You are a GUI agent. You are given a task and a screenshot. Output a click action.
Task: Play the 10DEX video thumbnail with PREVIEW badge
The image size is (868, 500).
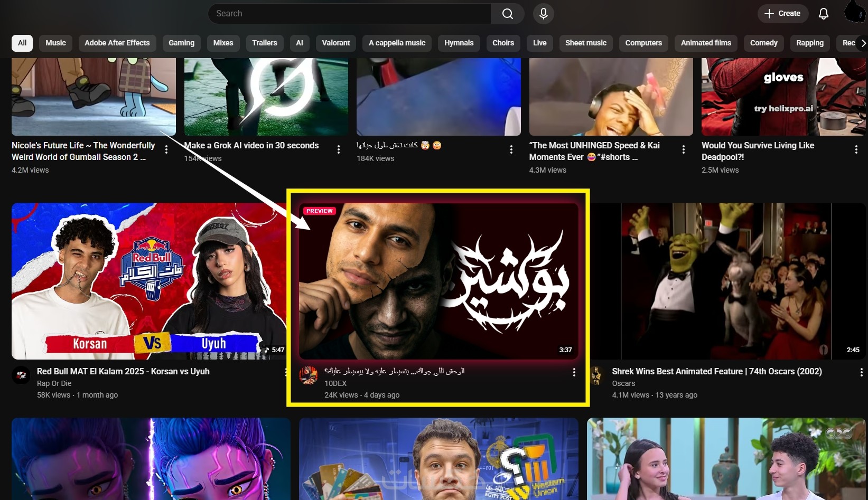[x=438, y=281]
